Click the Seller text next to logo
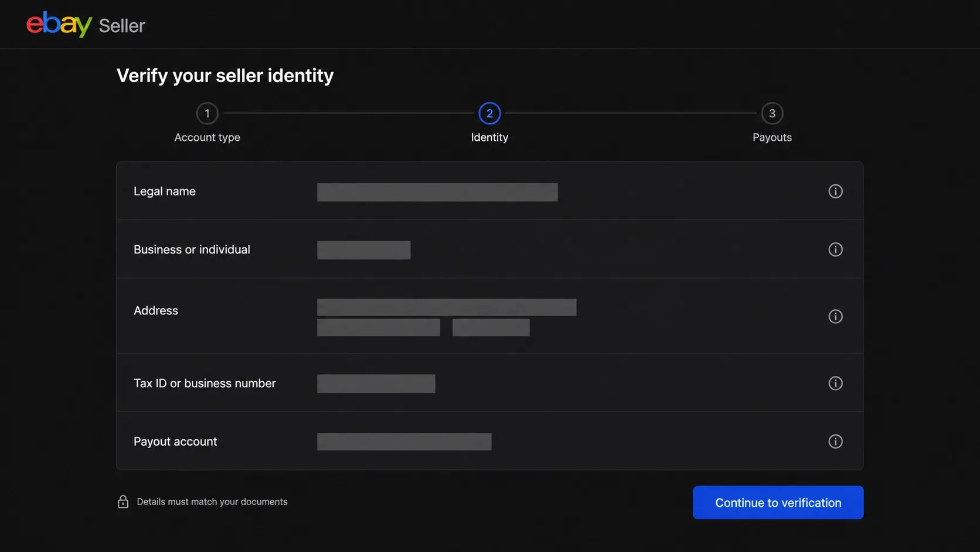 121,26
